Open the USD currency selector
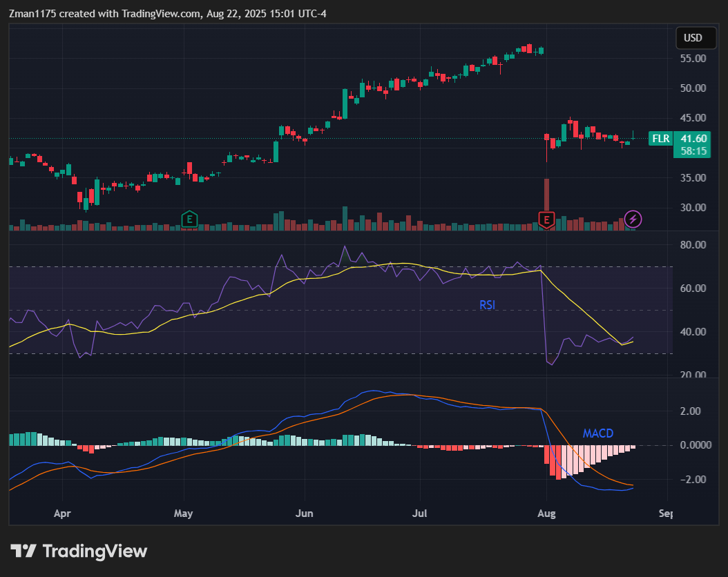The image size is (728, 577). 696,38
